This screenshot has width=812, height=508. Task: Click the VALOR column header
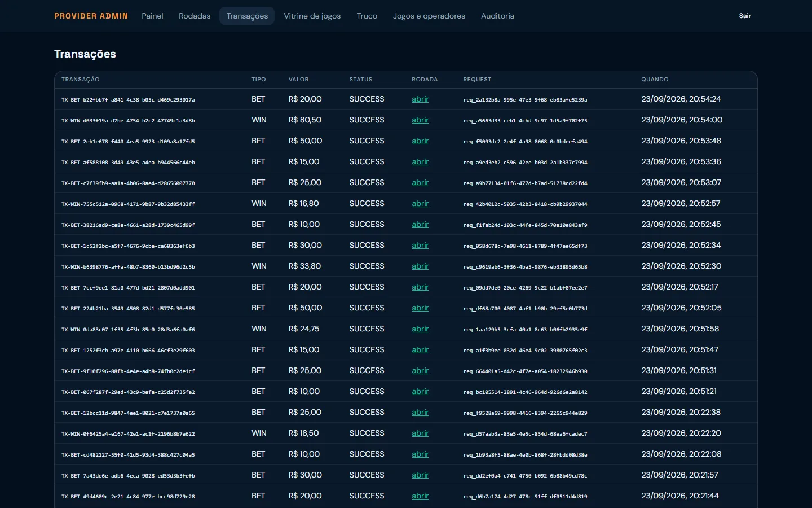coord(299,80)
